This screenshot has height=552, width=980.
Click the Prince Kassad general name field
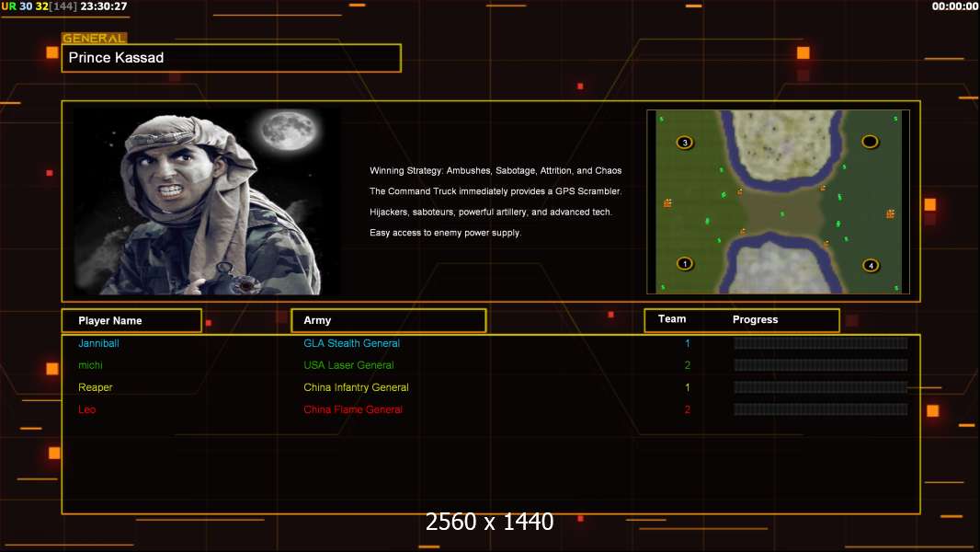tap(232, 58)
